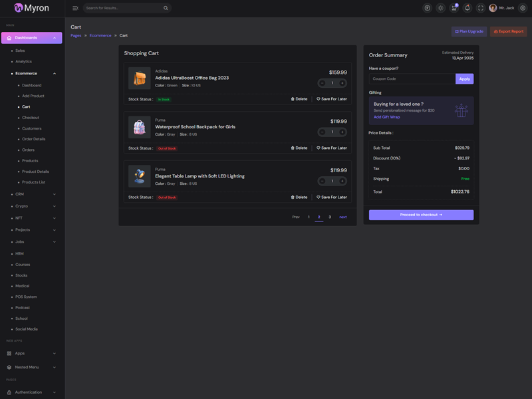Apply the coupon code
Viewport: 532px width, 399px height.
(x=464, y=78)
